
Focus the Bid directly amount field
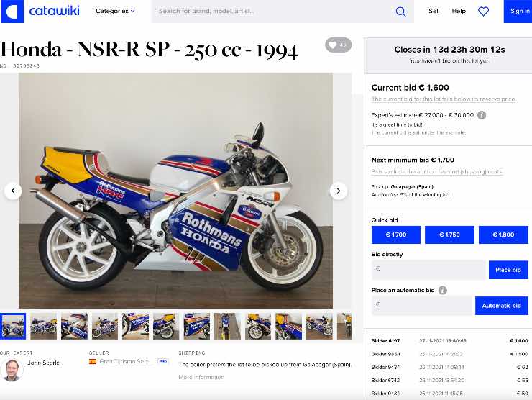[429, 270]
